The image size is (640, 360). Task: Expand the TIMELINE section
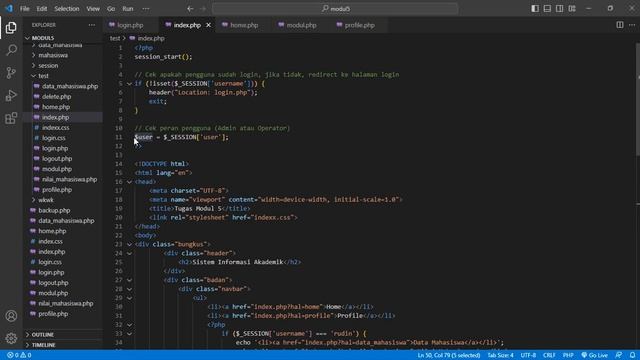coord(43,345)
